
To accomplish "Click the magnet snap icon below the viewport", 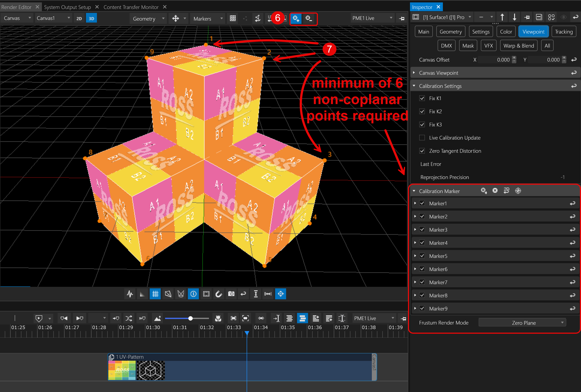I will tap(219, 294).
